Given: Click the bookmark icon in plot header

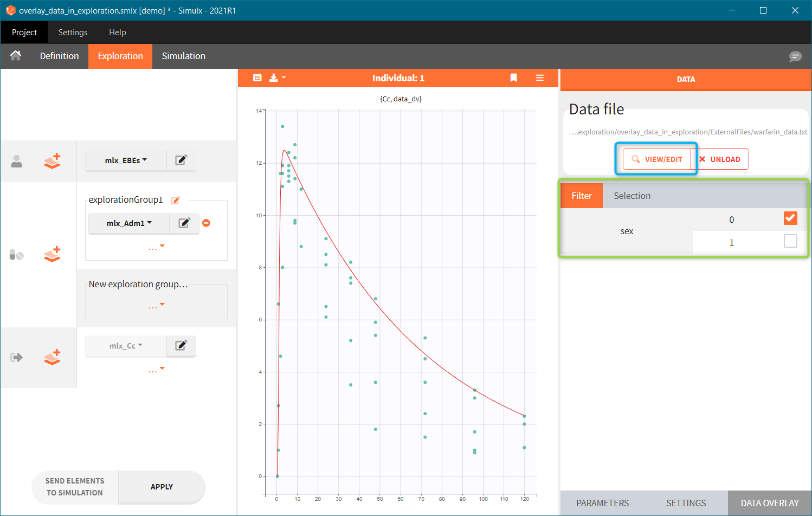Looking at the screenshot, I should pyautogui.click(x=514, y=78).
